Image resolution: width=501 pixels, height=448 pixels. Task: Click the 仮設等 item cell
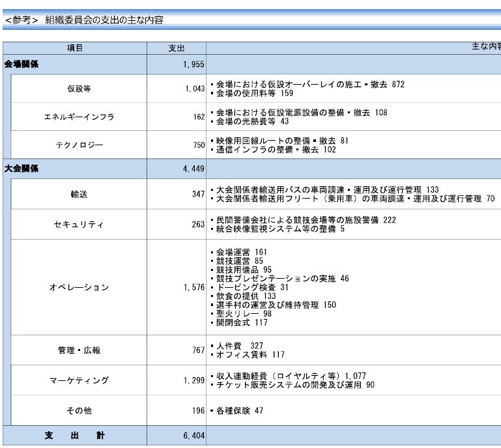tap(79, 89)
